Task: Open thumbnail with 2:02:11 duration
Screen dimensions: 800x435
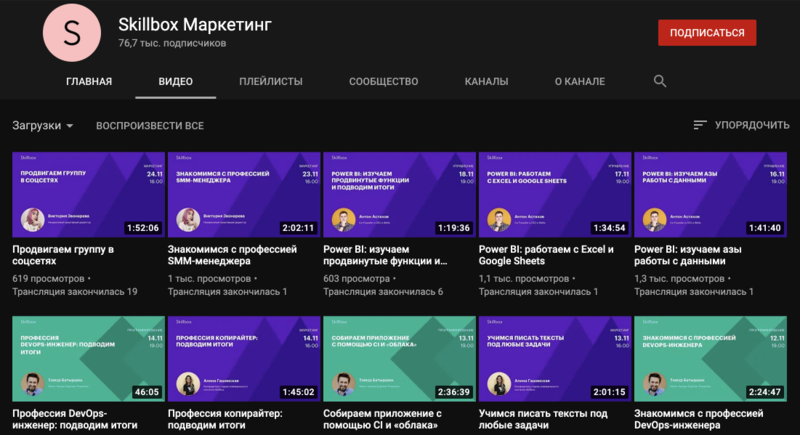Action: [244, 194]
